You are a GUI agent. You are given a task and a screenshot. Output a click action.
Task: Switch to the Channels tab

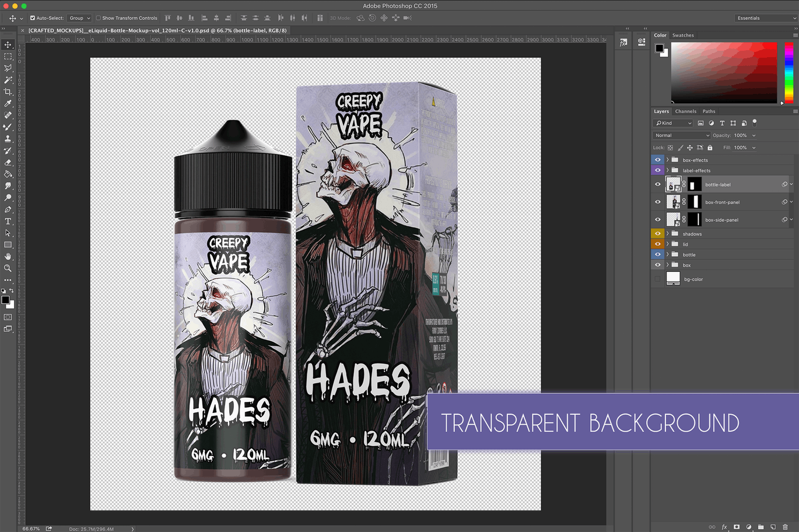click(x=685, y=111)
